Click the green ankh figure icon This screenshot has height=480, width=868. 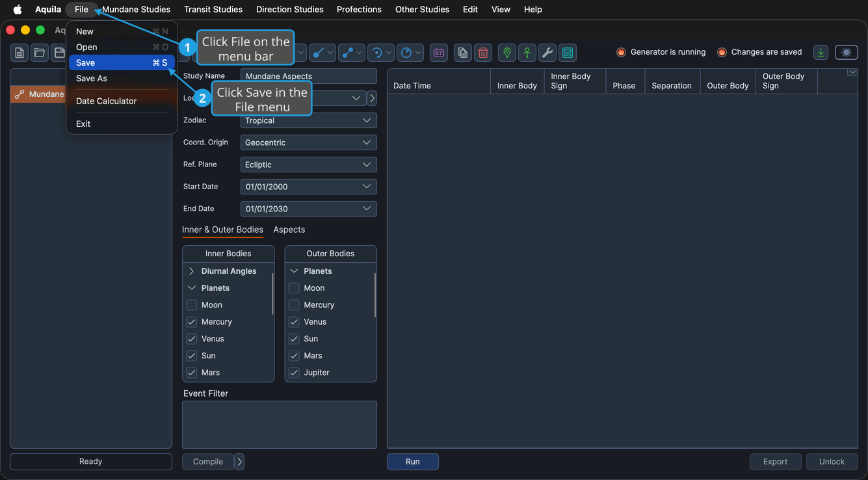pyautogui.click(x=527, y=53)
